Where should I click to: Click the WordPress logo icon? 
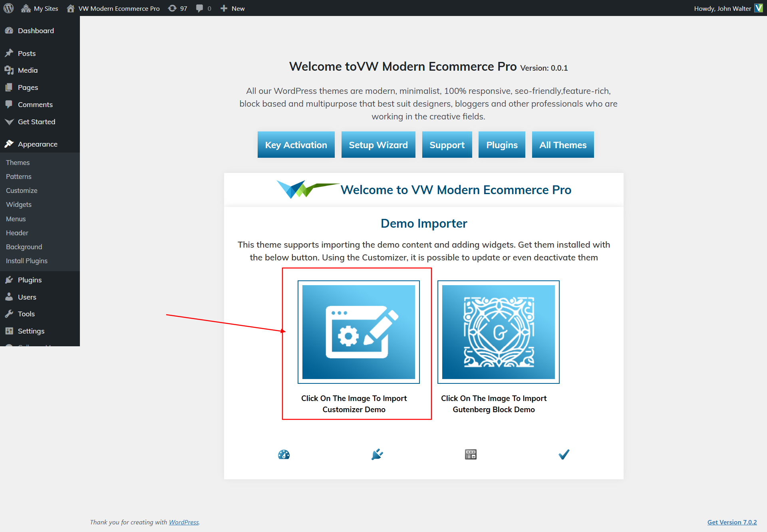pyautogui.click(x=8, y=8)
